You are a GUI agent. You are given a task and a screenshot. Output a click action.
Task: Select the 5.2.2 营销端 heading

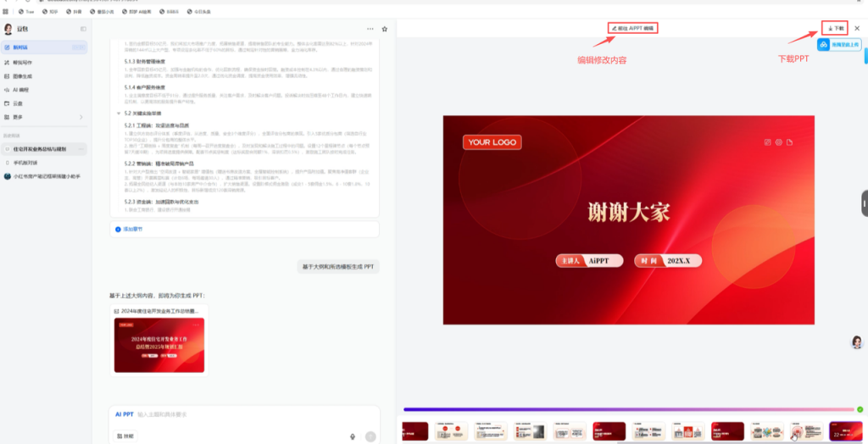coord(159,164)
